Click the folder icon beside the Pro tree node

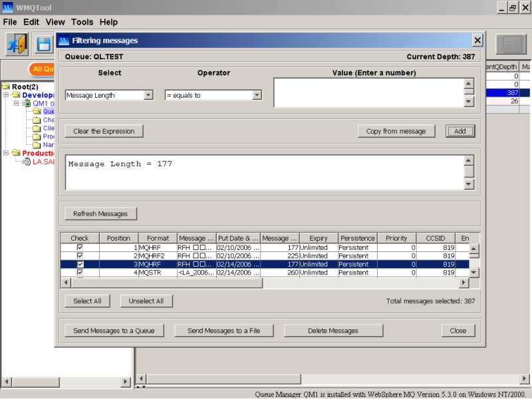37,136
